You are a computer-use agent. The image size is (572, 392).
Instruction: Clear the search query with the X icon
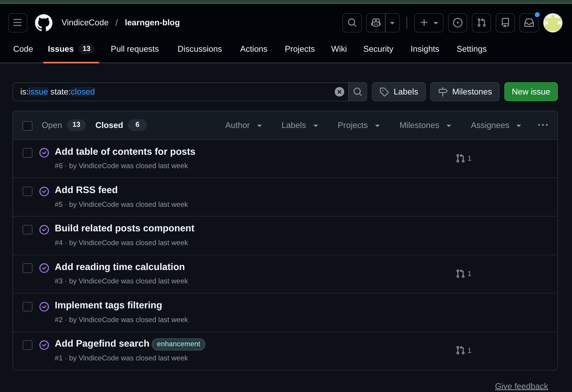[x=339, y=91]
